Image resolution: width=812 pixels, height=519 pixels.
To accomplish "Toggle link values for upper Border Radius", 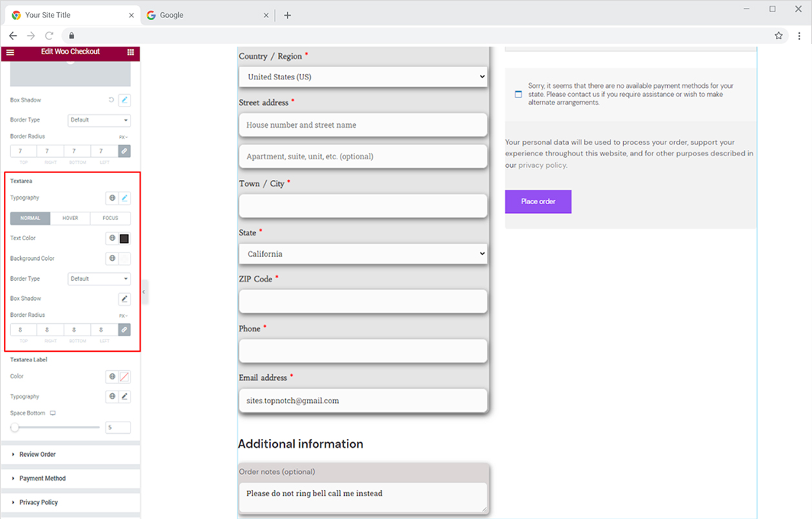I will click(125, 151).
